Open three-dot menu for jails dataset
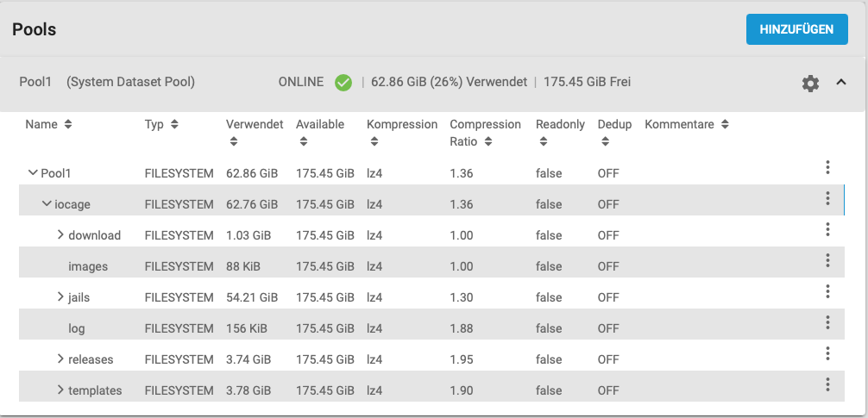Image resolution: width=868 pixels, height=418 pixels. coord(827,291)
